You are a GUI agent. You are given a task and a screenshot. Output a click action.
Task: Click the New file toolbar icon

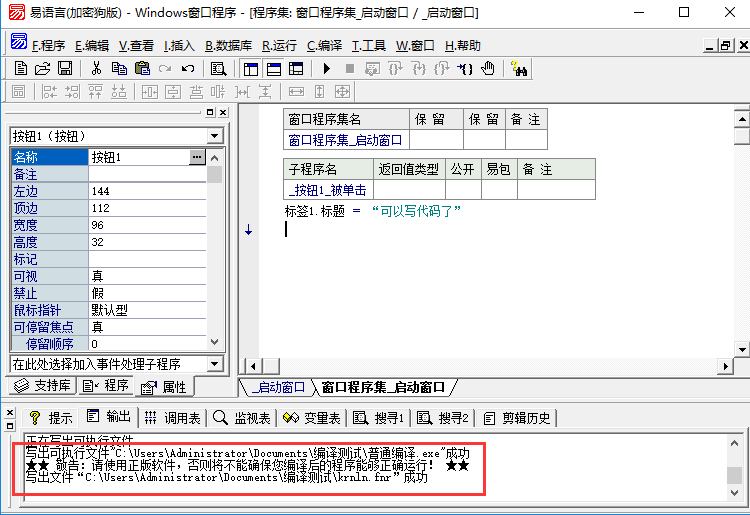coord(20,69)
